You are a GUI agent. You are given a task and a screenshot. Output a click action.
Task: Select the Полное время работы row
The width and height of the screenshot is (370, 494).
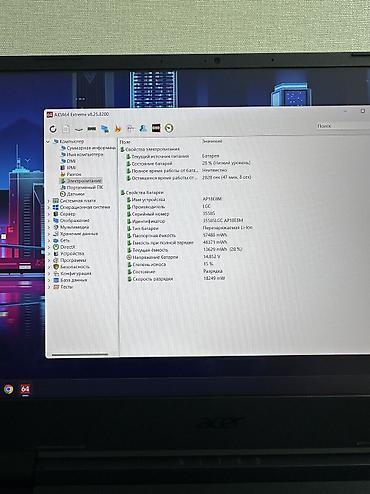188,170
